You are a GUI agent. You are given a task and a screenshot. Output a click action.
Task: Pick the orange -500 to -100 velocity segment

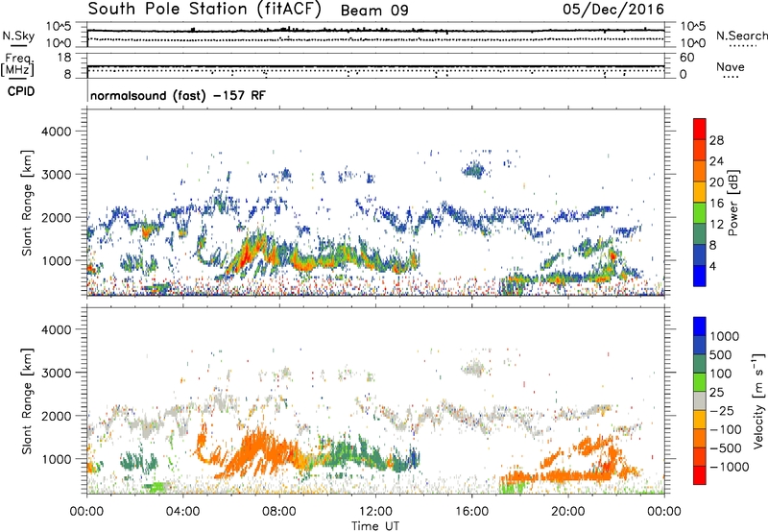click(x=700, y=438)
